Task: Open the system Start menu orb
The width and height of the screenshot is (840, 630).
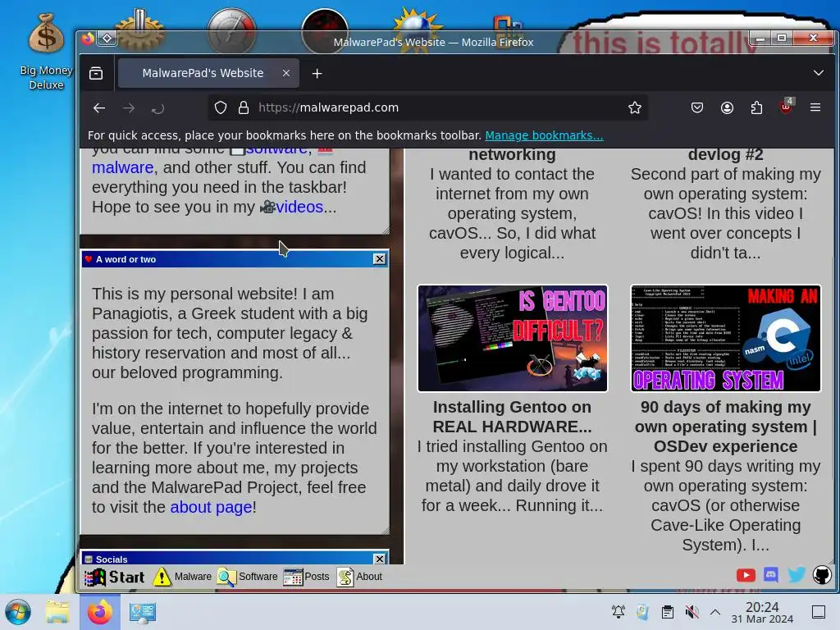Action: point(18,612)
